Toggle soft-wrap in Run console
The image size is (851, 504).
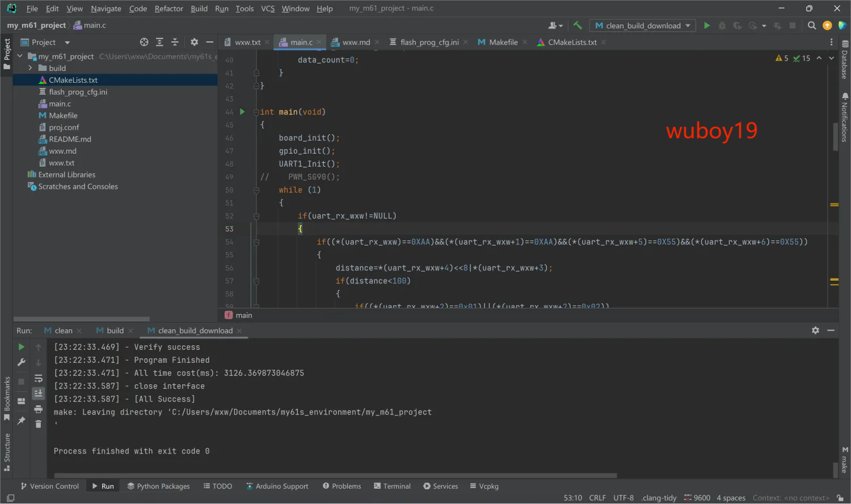click(x=39, y=378)
